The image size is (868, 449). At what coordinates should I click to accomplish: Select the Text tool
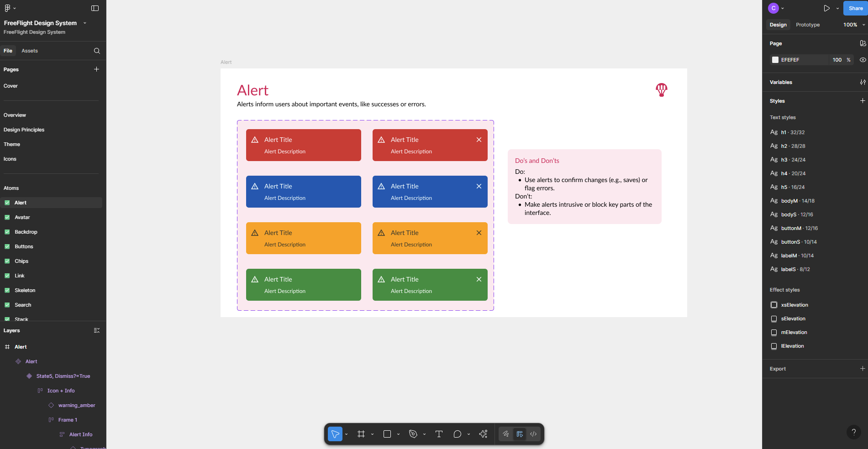point(439,434)
